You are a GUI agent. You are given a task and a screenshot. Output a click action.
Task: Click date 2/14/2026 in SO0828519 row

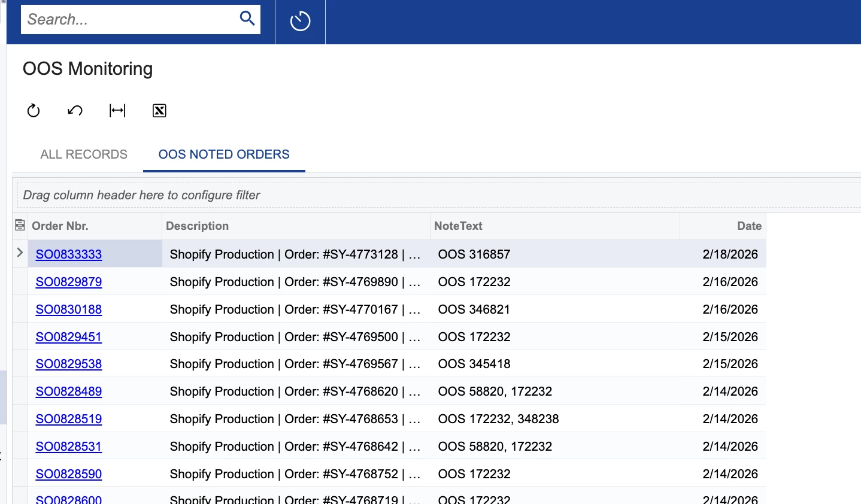click(723, 419)
